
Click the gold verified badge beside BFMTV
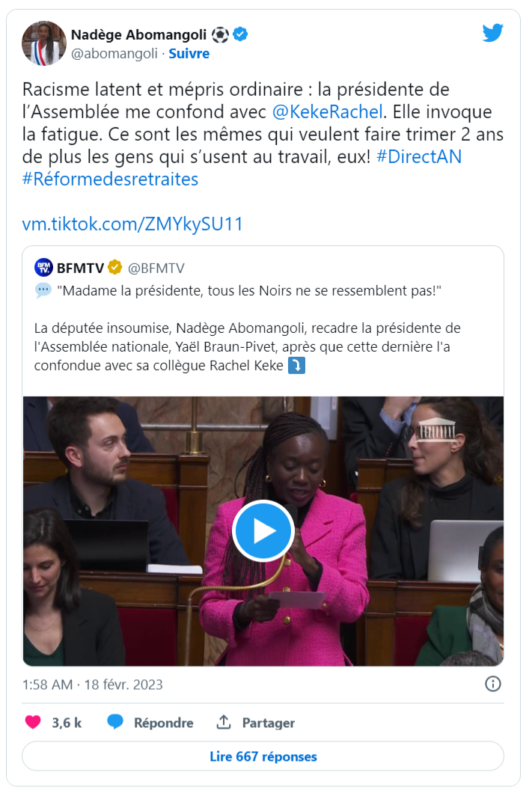(x=115, y=267)
